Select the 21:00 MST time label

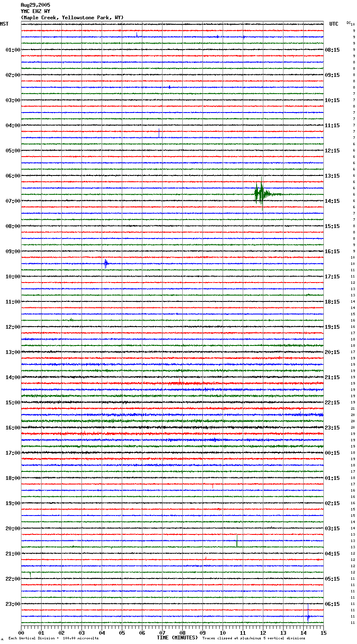tap(13, 554)
